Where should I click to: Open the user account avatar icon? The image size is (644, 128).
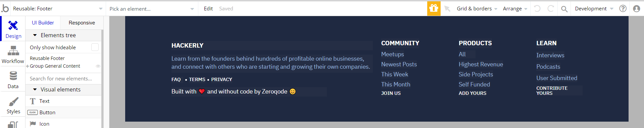tap(636, 8)
